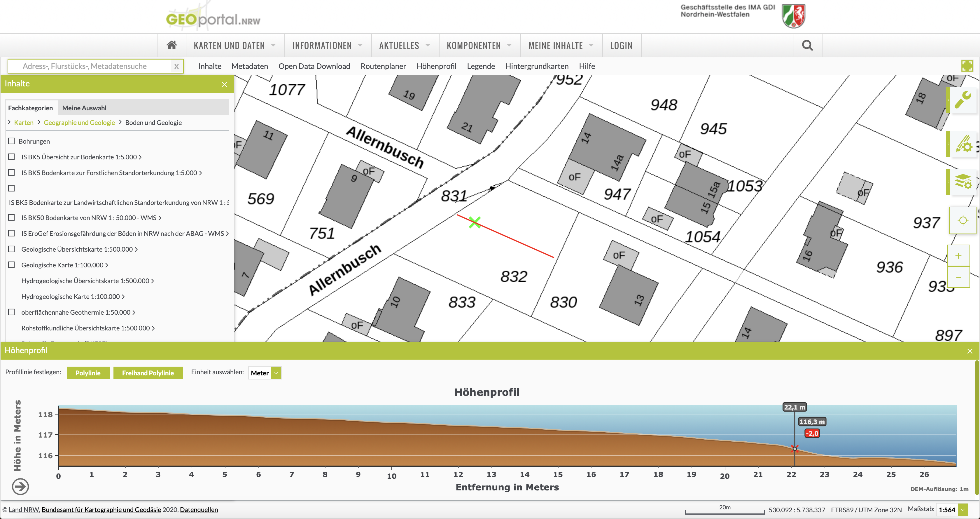
Task: Click the locate position crosshair icon
Action: 963,220
